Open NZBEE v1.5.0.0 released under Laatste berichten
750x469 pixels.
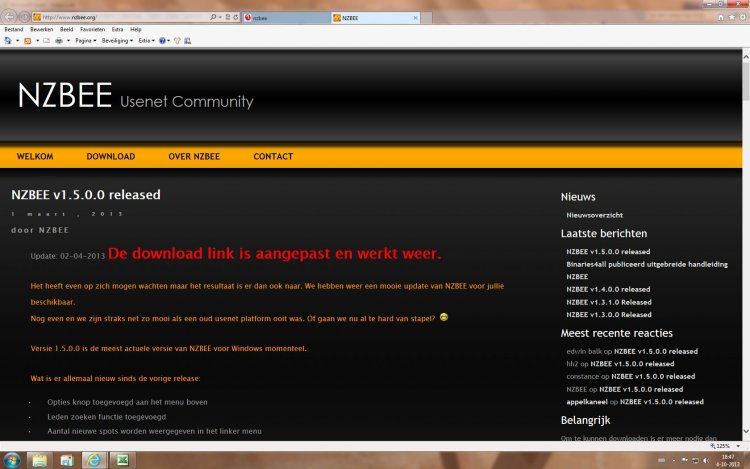point(608,251)
